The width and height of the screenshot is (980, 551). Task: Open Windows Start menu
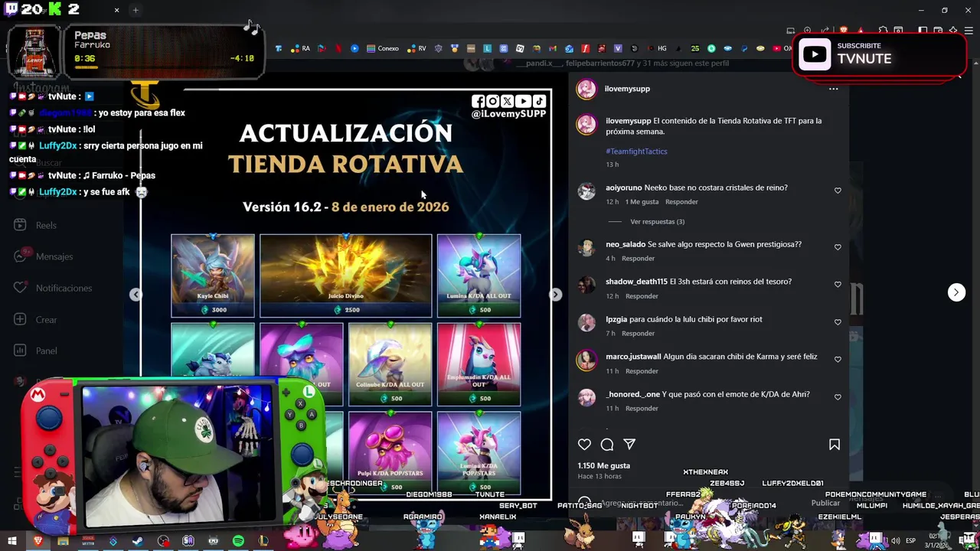pos(12,541)
